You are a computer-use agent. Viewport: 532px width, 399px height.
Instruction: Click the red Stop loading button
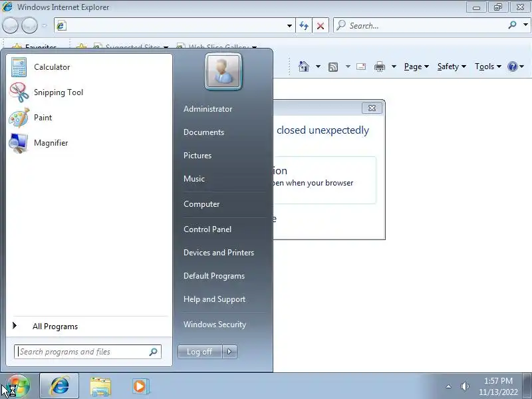[x=321, y=25]
